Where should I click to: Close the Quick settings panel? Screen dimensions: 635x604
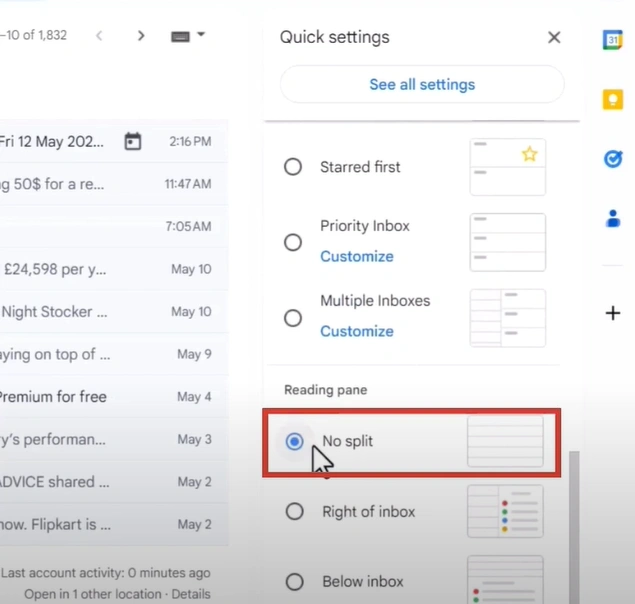(x=554, y=37)
